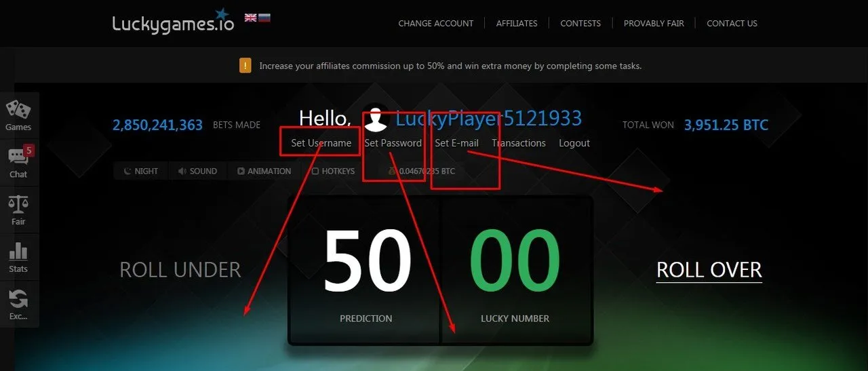Open the Exchange arrows sidebar icon
The image size is (868, 371).
[x=18, y=298]
